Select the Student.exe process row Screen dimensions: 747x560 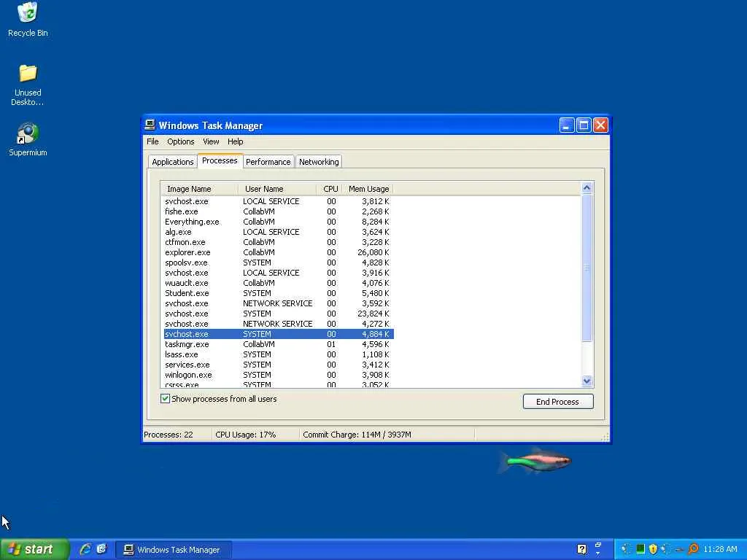point(279,293)
